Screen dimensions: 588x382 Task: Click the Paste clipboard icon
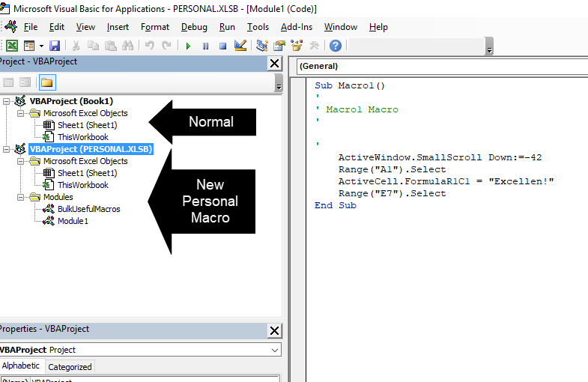pyautogui.click(x=110, y=46)
